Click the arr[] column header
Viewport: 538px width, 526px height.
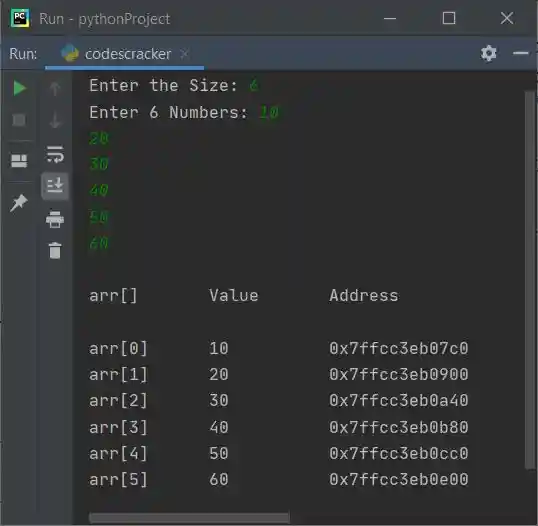click(113, 295)
